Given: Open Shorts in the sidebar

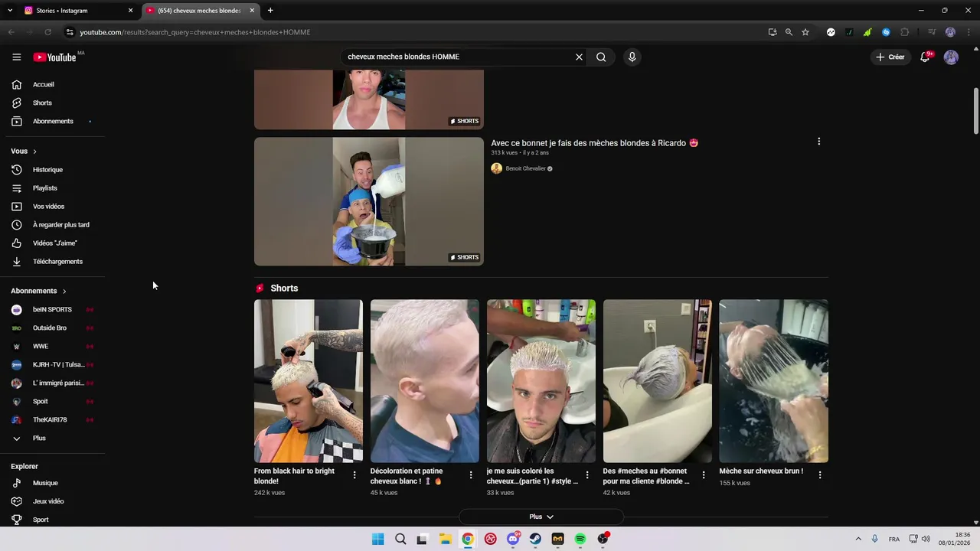Looking at the screenshot, I should tap(52, 103).
